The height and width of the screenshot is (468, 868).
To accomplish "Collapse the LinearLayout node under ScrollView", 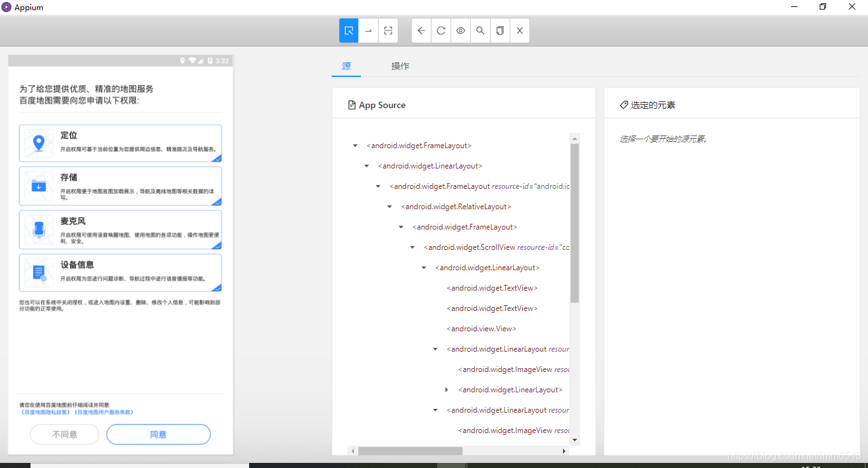I will pyautogui.click(x=424, y=268).
